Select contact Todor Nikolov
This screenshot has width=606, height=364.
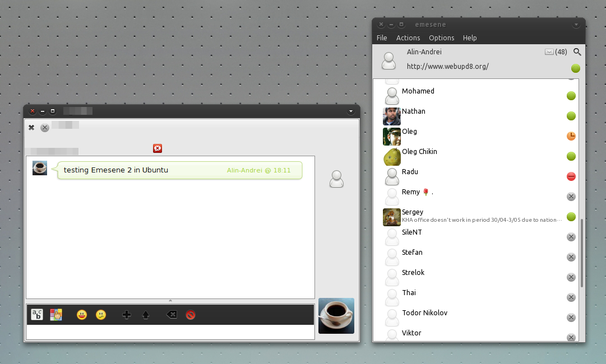476,318
